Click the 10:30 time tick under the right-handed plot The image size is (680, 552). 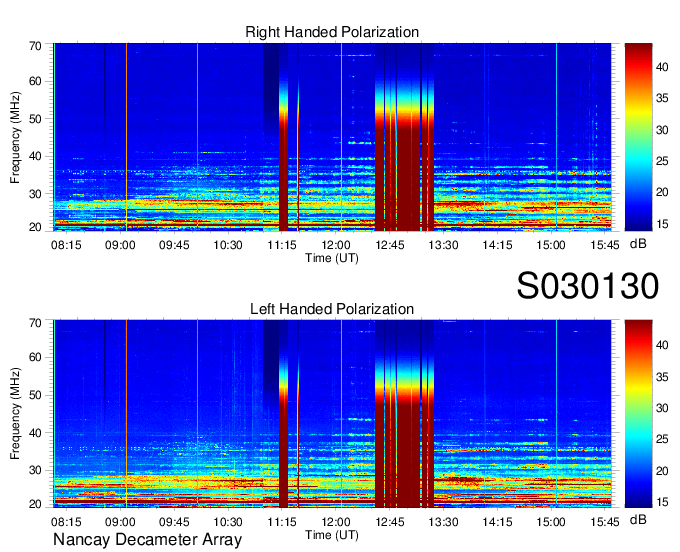[228, 245]
